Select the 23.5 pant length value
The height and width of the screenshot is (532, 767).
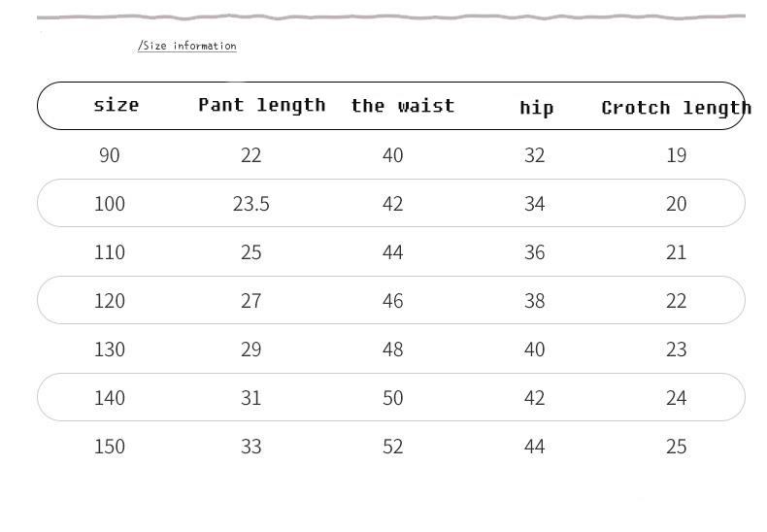[251, 204]
